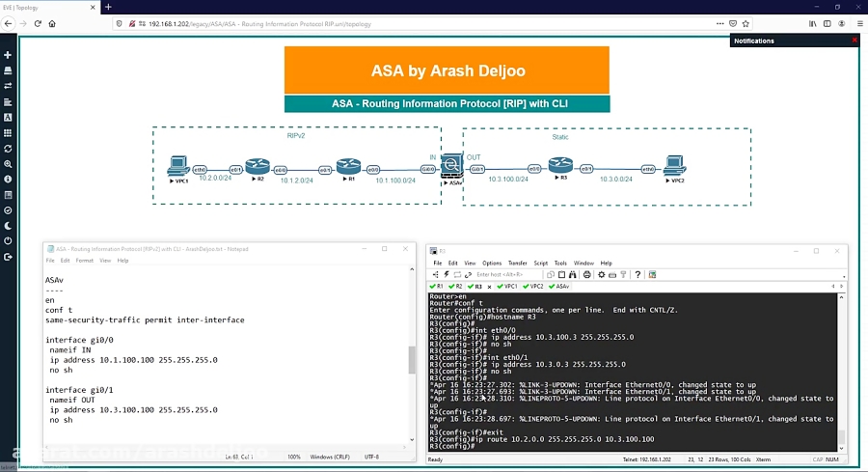Select the VPC2 computer node in topology

675,166
